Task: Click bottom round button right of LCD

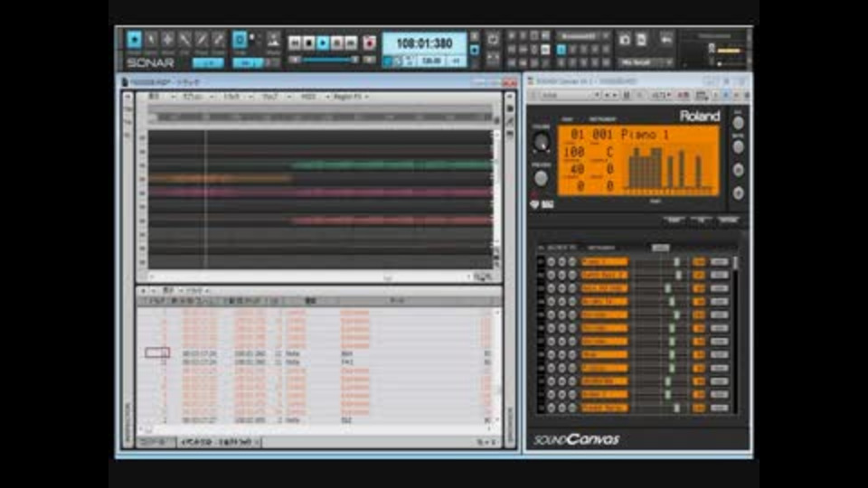Action: pos(738,193)
